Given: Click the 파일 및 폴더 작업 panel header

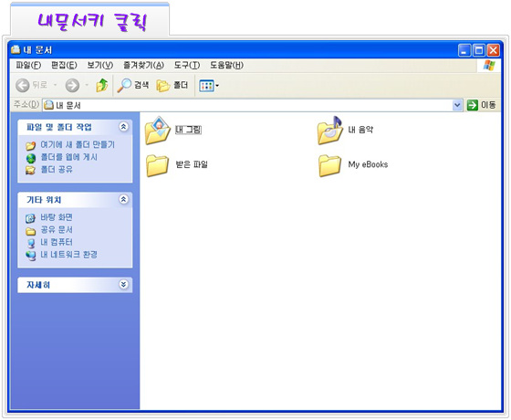Looking at the screenshot, I should click(x=75, y=127).
